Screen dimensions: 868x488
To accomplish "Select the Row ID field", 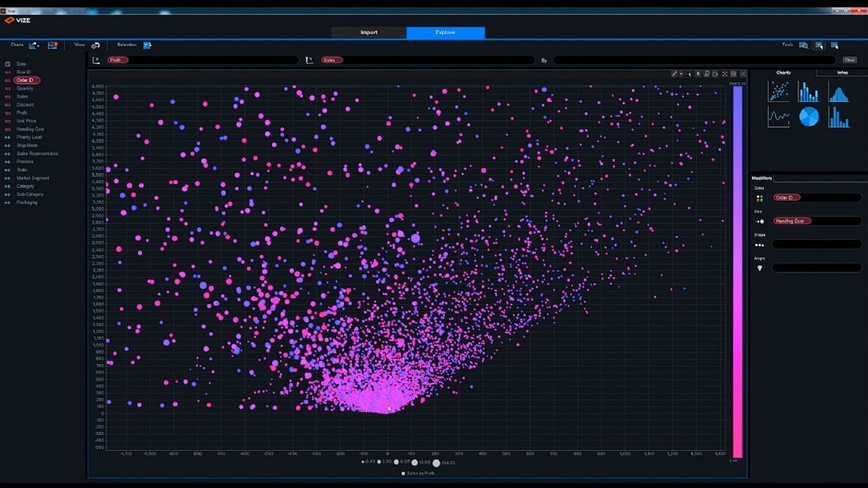I will [23, 72].
